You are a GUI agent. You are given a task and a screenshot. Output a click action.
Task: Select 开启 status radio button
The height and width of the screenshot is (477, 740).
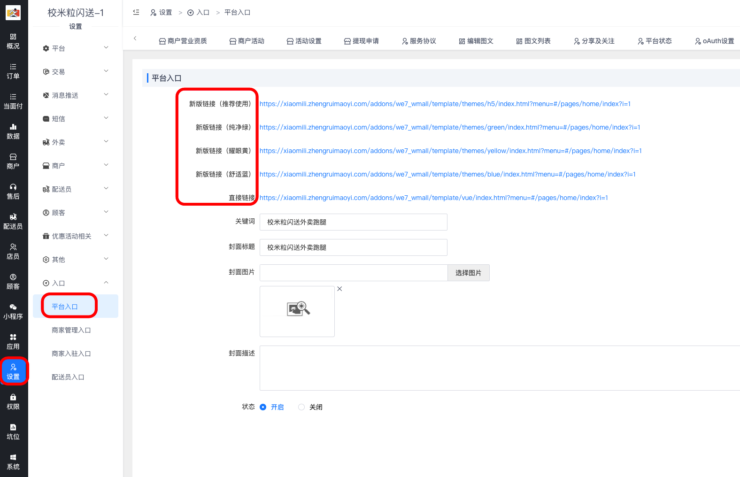pyautogui.click(x=263, y=407)
